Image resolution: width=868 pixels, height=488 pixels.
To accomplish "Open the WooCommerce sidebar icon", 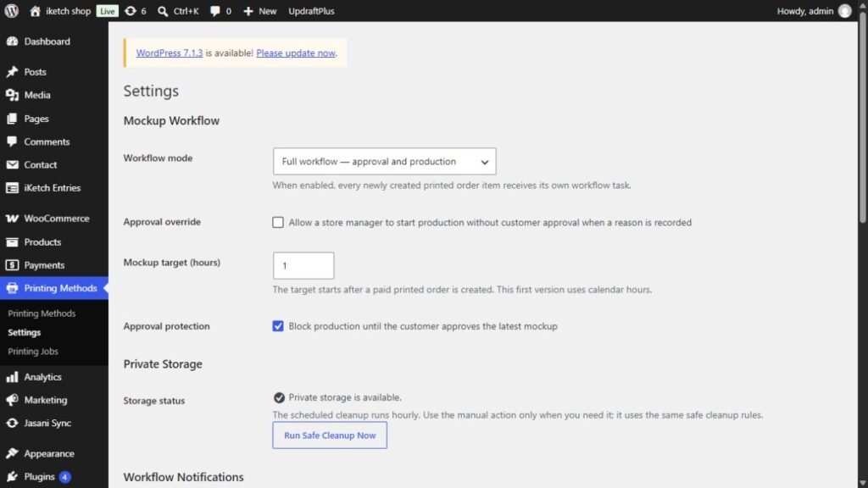I will (12, 219).
